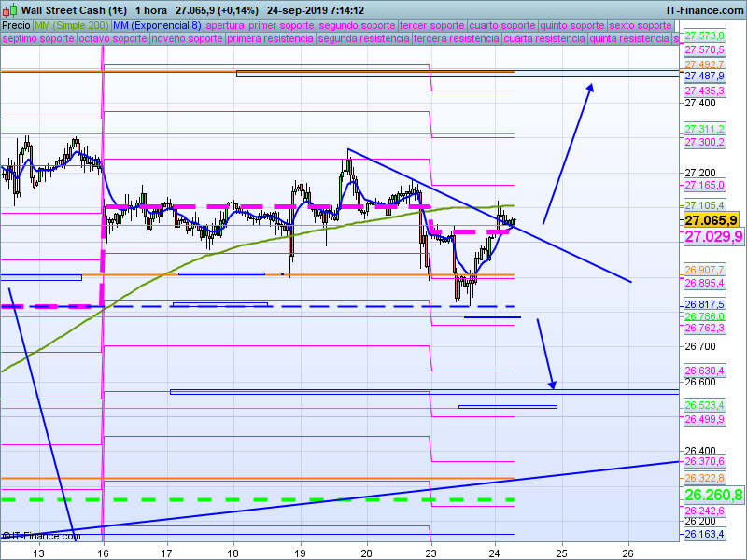The image size is (747, 560).
Task: Click the apertura indicator label
Action: 224,25
